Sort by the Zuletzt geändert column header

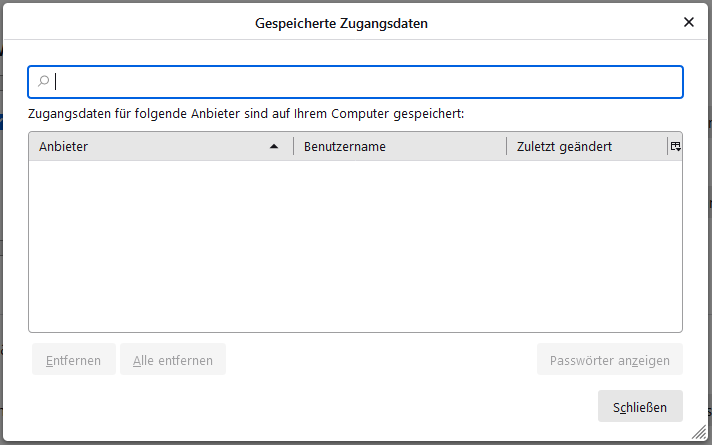(x=585, y=146)
